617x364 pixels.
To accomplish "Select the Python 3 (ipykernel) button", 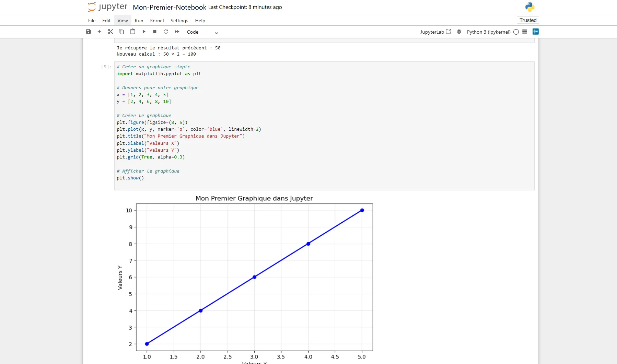I will coord(488,32).
